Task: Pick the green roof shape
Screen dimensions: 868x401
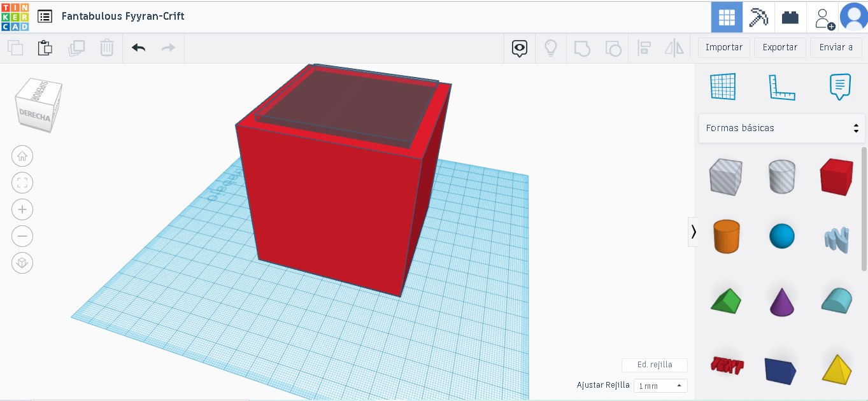Action: tap(726, 300)
